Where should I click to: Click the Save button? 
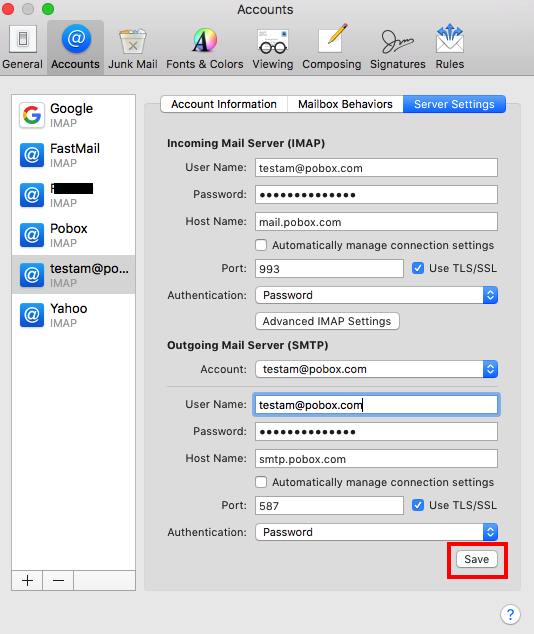(477, 559)
